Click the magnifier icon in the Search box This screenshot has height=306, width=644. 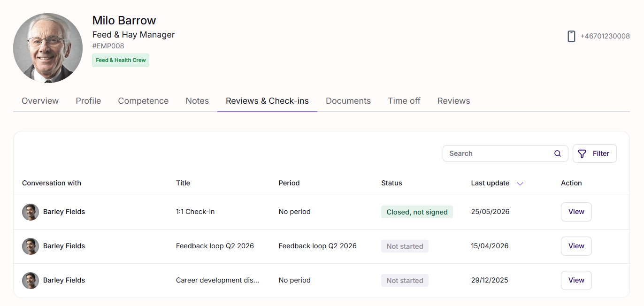558,153
